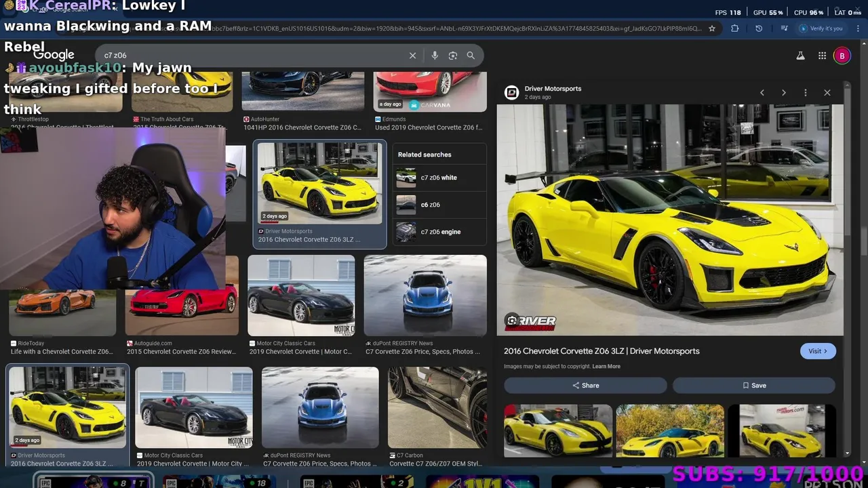
Task: Select related search c7 z06 white
Action: tap(439, 178)
